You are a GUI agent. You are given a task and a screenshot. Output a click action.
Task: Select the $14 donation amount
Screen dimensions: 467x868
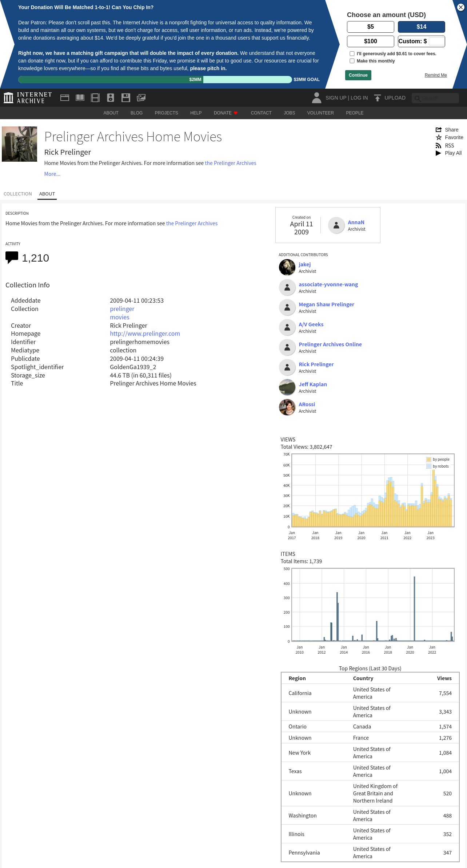tap(422, 27)
